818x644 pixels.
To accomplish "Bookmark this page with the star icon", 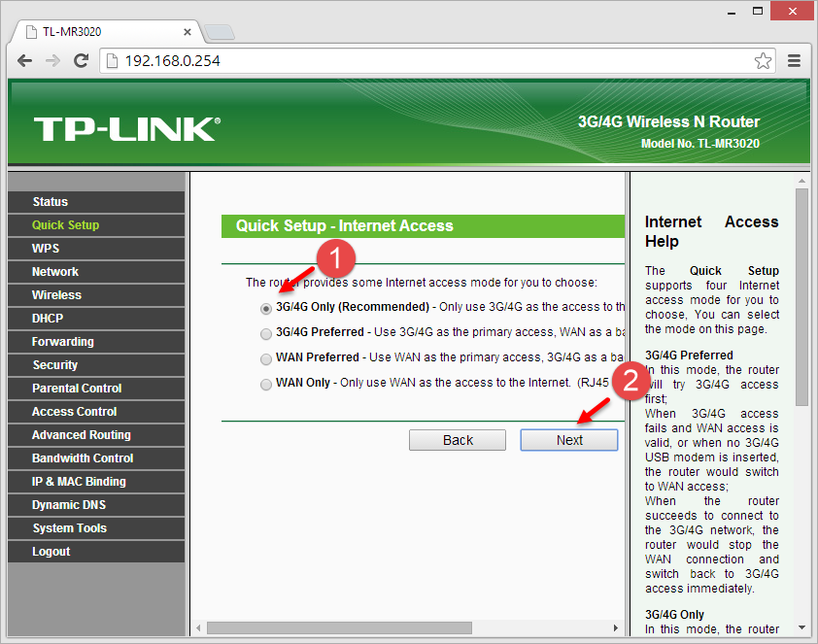I will (763, 60).
